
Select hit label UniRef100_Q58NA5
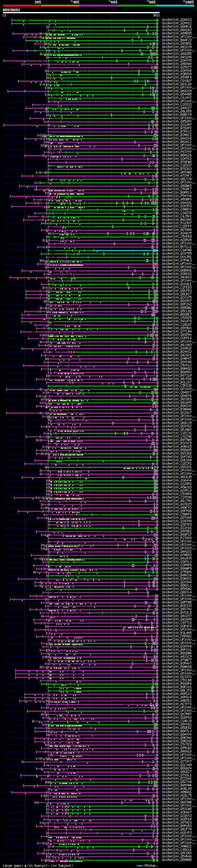pos(177,860)
